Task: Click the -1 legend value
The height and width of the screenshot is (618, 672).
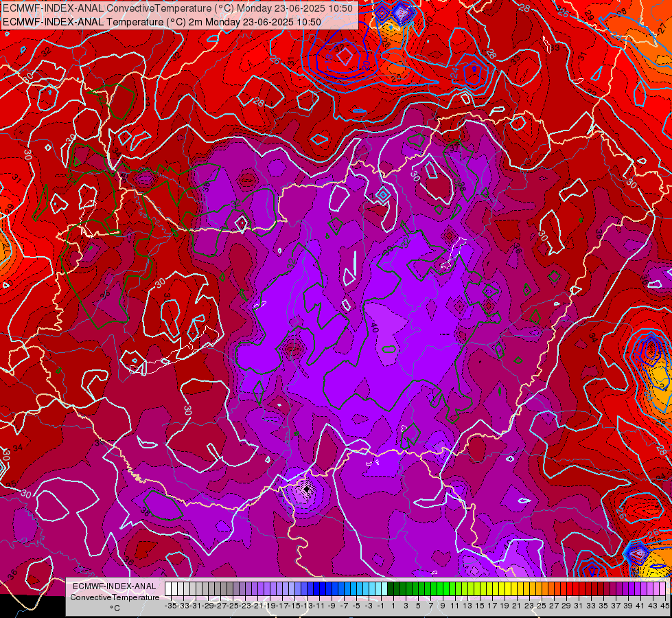Action: point(380,606)
